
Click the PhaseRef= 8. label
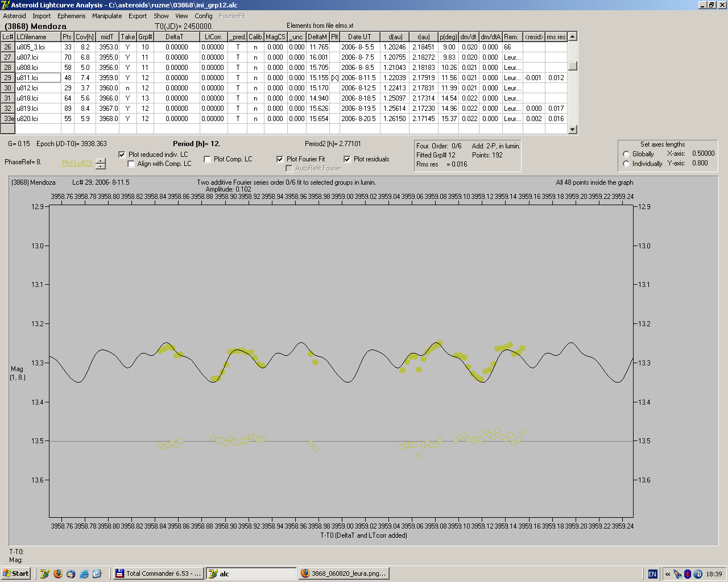click(x=23, y=162)
